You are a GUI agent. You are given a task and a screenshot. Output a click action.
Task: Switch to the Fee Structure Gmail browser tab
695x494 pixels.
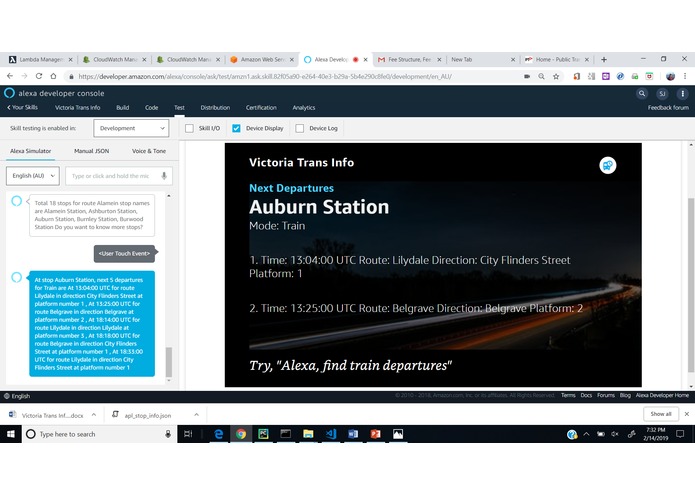pos(409,59)
